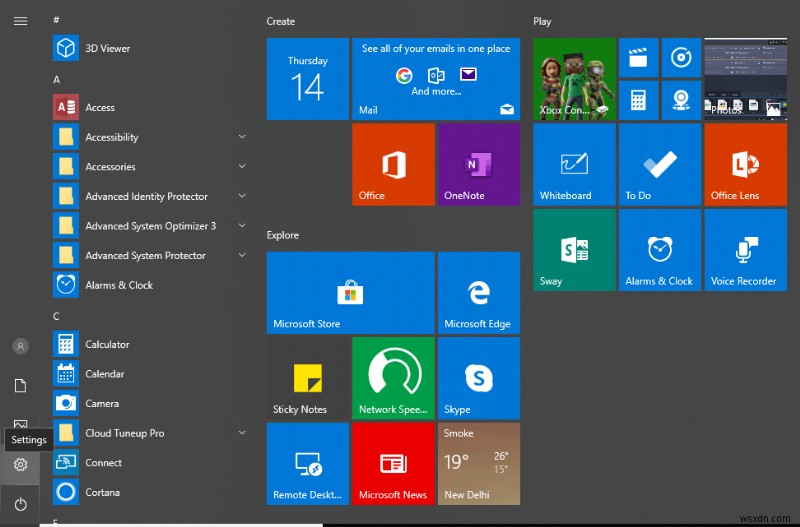Image resolution: width=800 pixels, height=527 pixels.
Task: Expand the Cloud Tuneup Pro folder arrow
Action: [x=242, y=433]
